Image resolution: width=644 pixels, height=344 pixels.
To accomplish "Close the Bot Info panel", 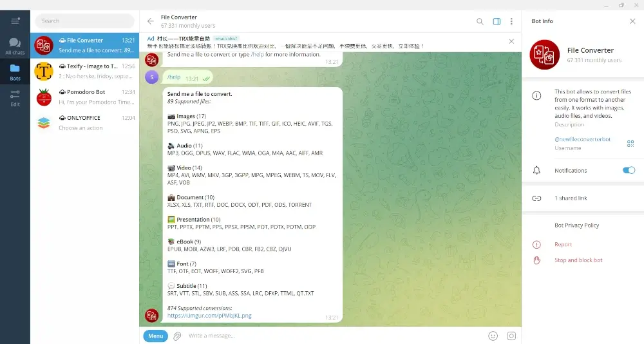I will click(x=632, y=21).
